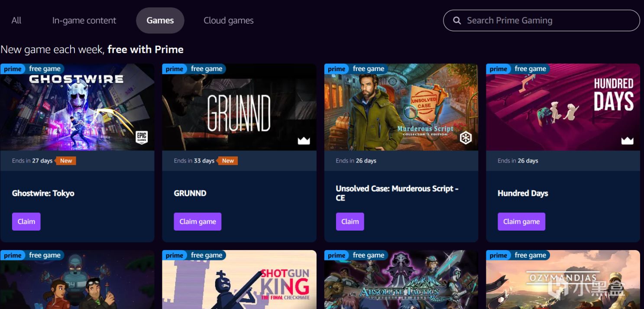Click the crown icon on GRUNND artwork
Viewport: 644px width, 309px height.
pos(304,140)
